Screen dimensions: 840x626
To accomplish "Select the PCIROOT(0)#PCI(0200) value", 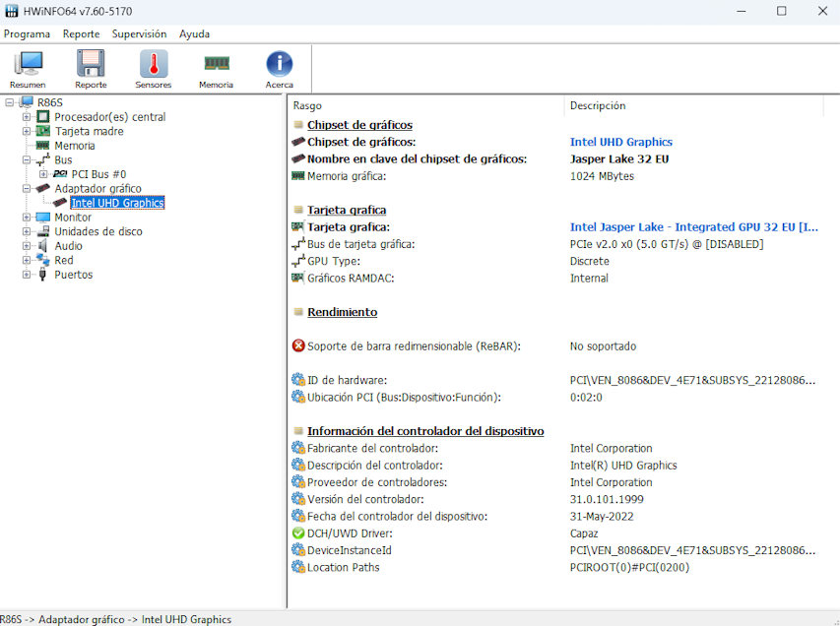I will point(629,567).
